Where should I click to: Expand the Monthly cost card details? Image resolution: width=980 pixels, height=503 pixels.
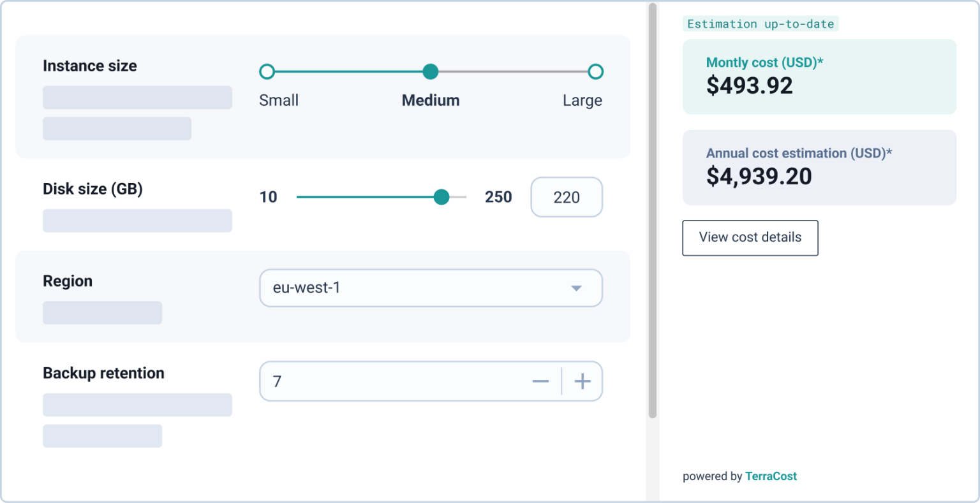click(819, 77)
